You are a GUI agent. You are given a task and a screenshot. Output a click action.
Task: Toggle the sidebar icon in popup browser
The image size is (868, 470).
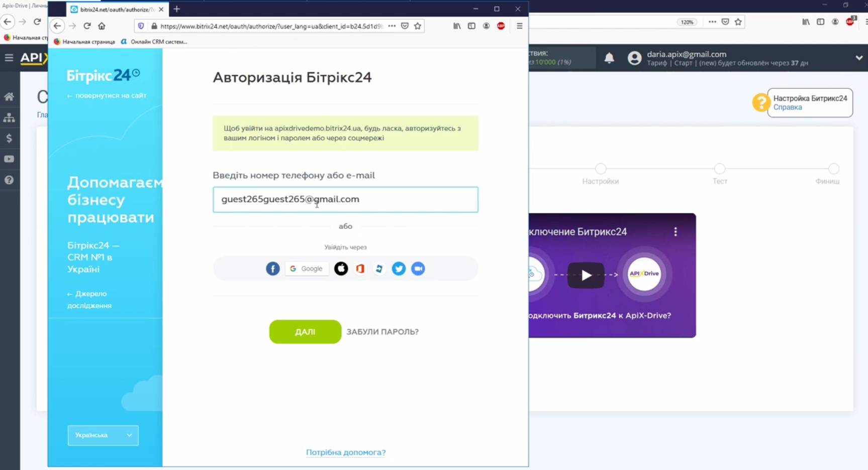[x=471, y=26]
